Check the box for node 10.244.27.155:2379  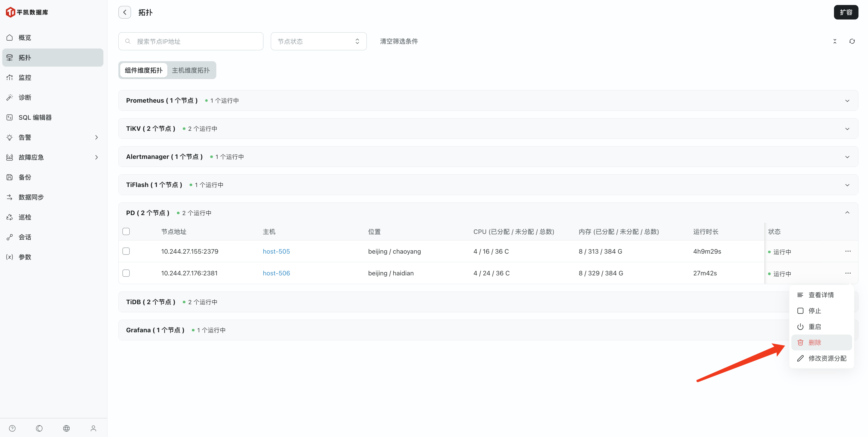tap(126, 251)
